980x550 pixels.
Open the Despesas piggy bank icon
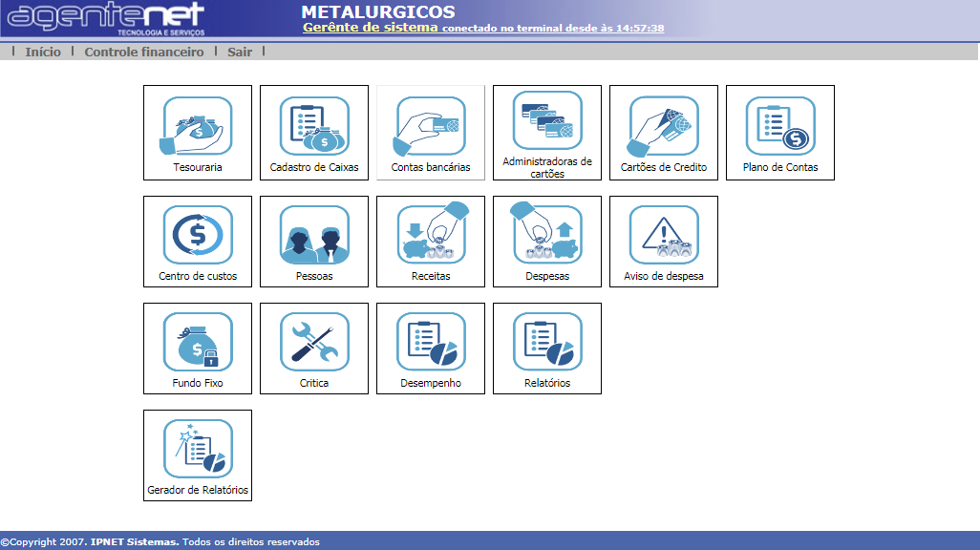point(545,232)
